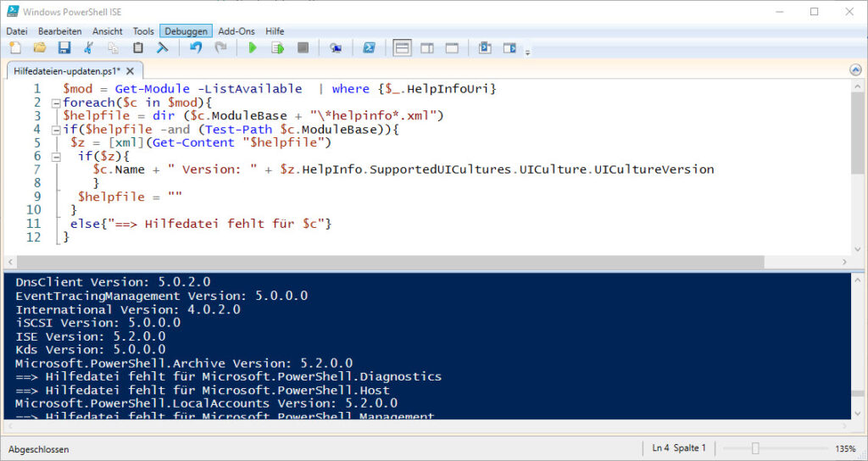
Task: Stop operation using the square stop icon
Action: pyautogui.click(x=303, y=48)
